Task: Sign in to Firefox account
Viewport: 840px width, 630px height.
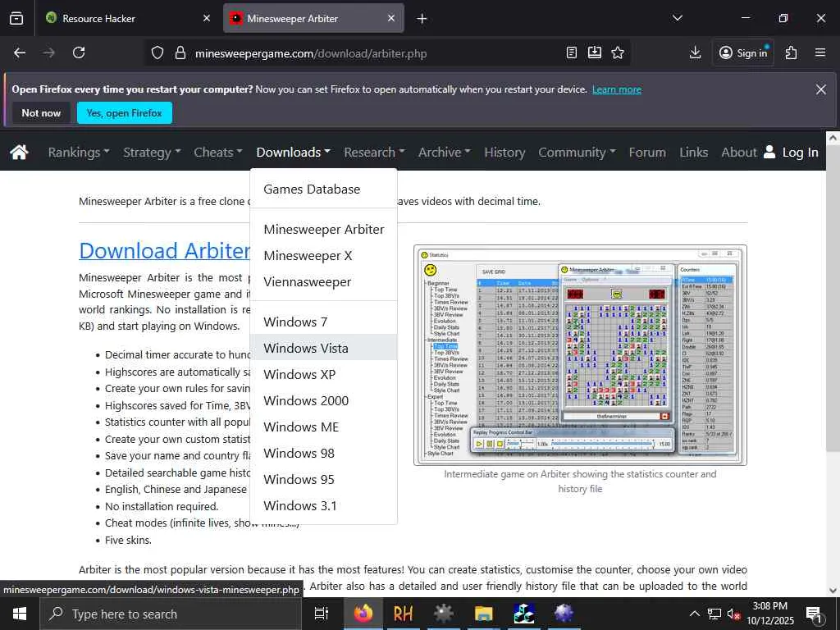Action: coord(743,52)
